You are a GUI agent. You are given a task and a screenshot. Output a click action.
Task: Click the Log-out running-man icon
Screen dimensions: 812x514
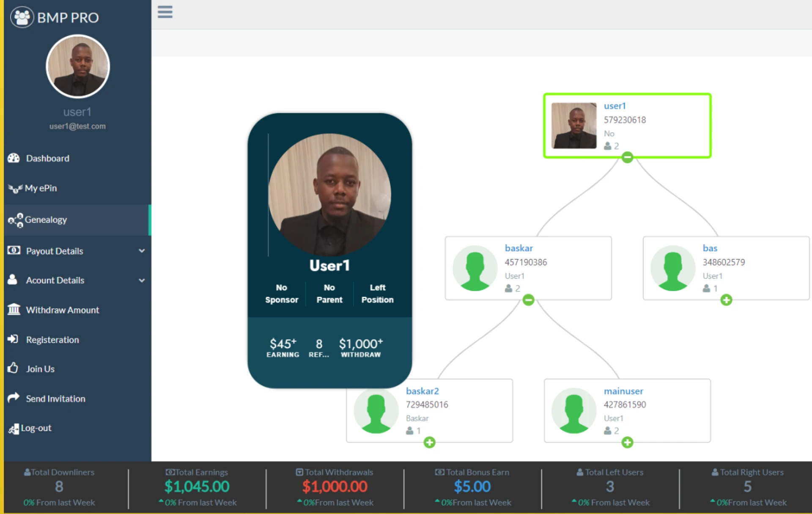14,428
